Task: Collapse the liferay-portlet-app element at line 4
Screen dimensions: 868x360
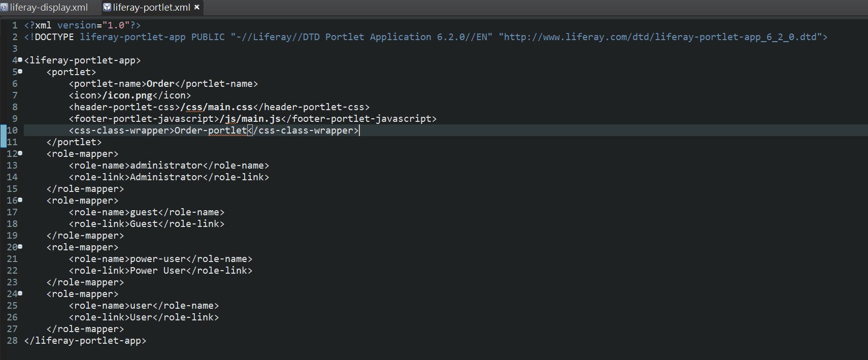Action: [x=20, y=60]
